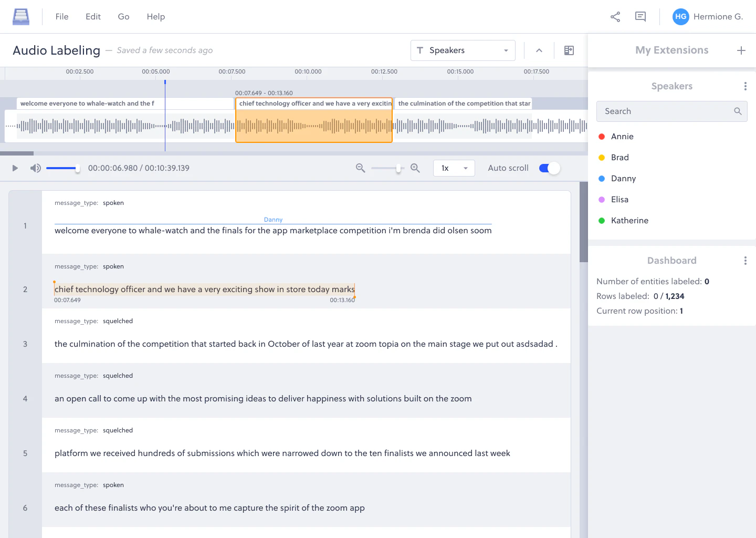Image resolution: width=756 pixels, height=538 pixels.
Task: Play the audio
Action: (x=15, y=168)
